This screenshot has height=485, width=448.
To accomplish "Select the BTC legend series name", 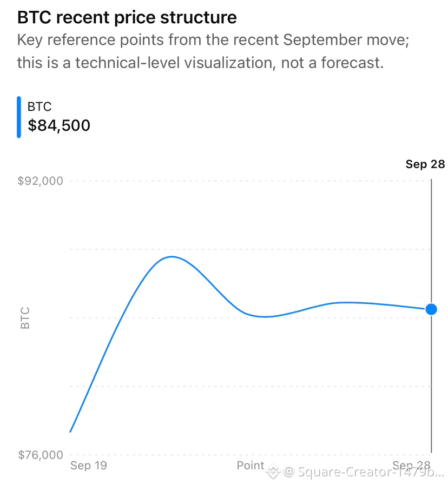I will click(x=39, y=107).
